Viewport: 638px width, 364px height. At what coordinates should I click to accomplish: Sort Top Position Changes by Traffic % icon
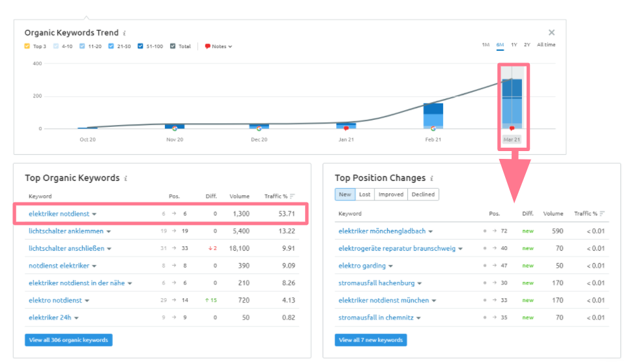click(602, 214)
